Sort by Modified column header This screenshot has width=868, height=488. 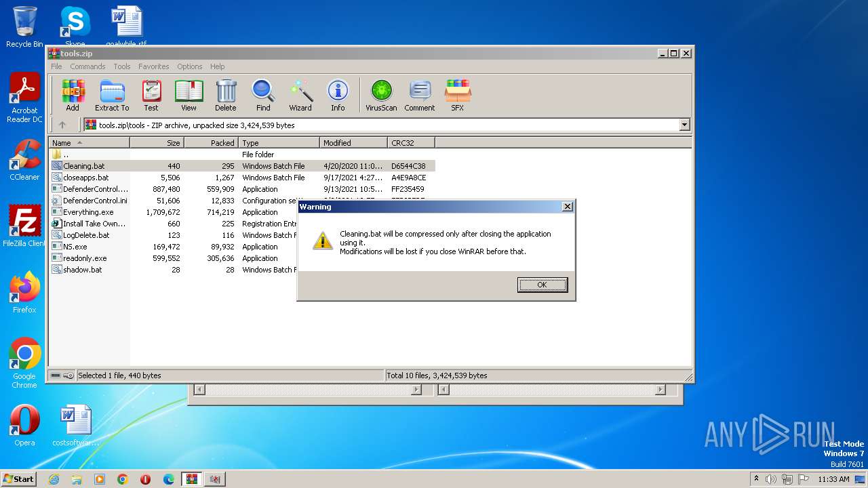coord(353,142)
